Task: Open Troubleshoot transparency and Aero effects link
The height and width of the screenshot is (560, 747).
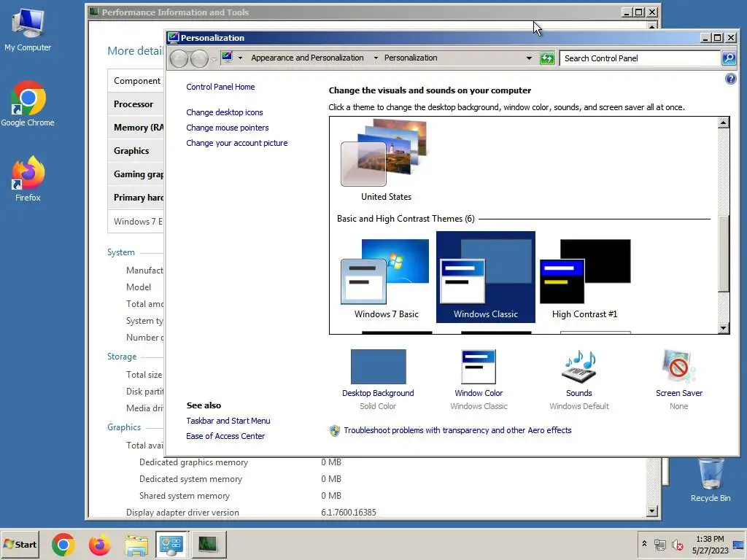Action: (457, 430)
